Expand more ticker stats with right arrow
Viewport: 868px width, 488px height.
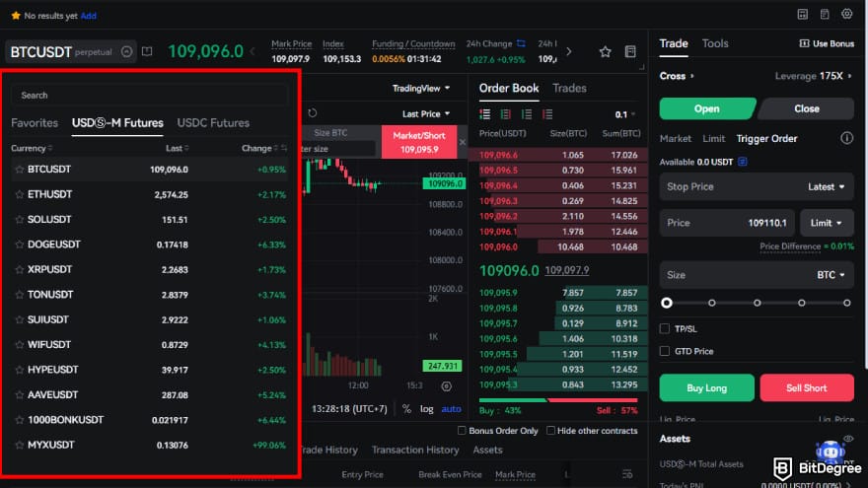[x=568, y=52]
